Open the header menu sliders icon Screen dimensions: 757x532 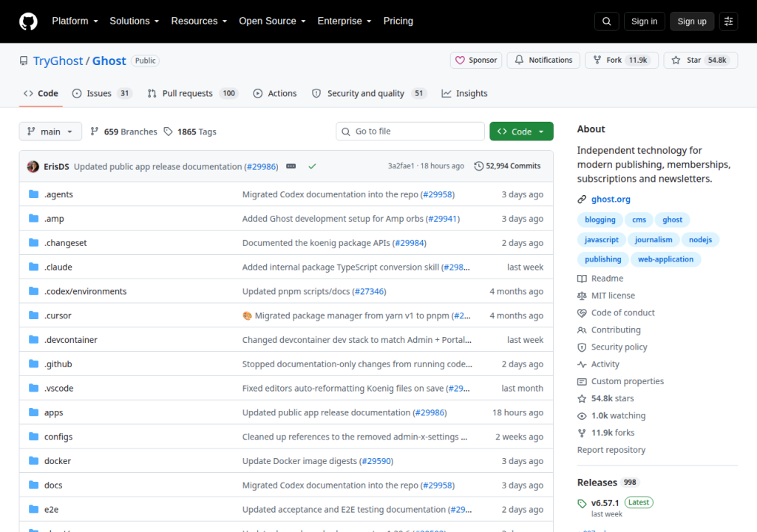(728, 21)
